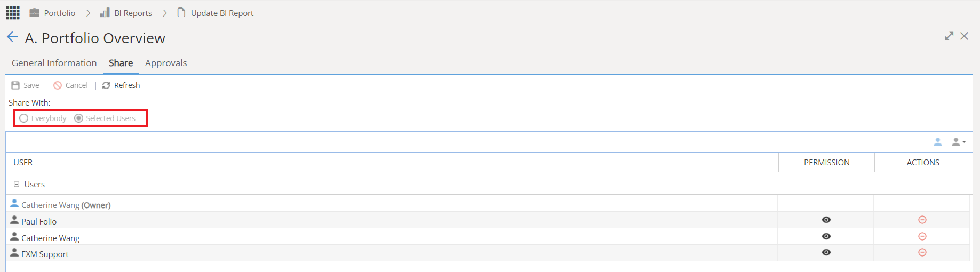This screenshot has height=272, width=980.
Task: Click the add single user icon
Action: [x=937, y=142]
